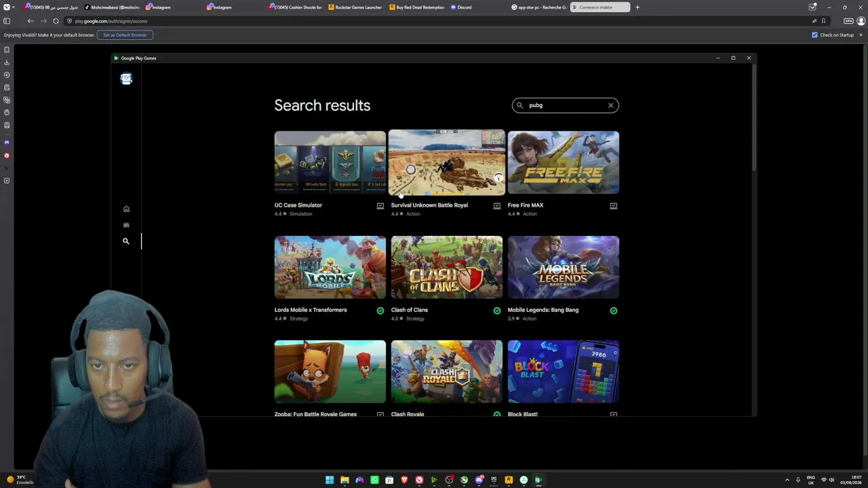Switch to the Discord browser tab
This screenshot has width=868, height=488.
click(478, 7)
